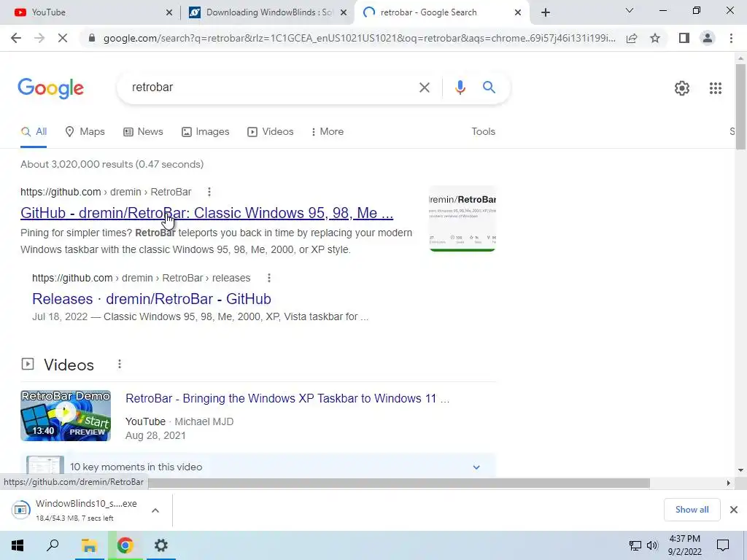Click the YouTube · Michael MJD source text
The height and width of the screenshot is (560, 747).
point(179,421)
